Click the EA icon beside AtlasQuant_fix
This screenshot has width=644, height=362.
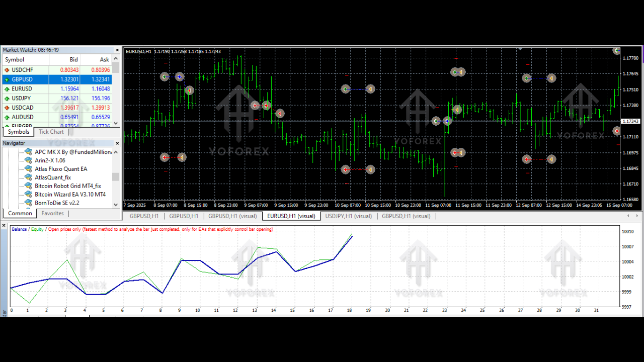[x=28, y=177]
